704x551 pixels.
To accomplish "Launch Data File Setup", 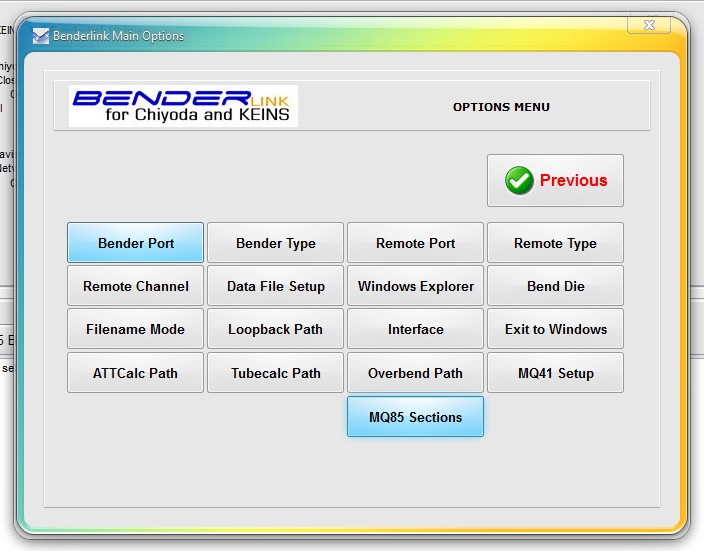I will coord(275,286).
